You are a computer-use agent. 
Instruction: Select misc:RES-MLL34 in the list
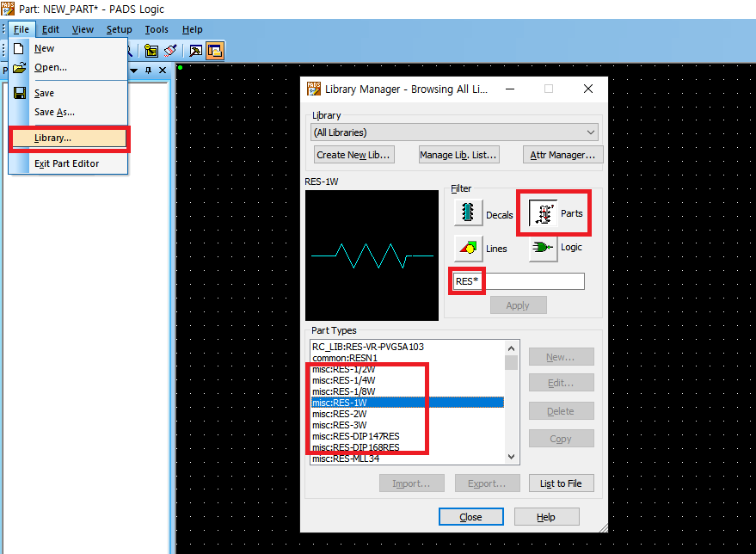pyautogui.click(x=408, y=459)
